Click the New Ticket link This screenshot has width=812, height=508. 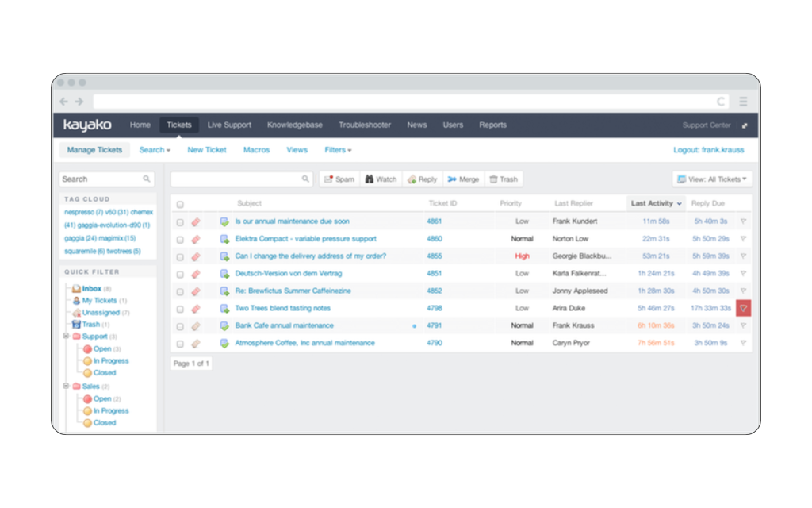click(207, 149)
